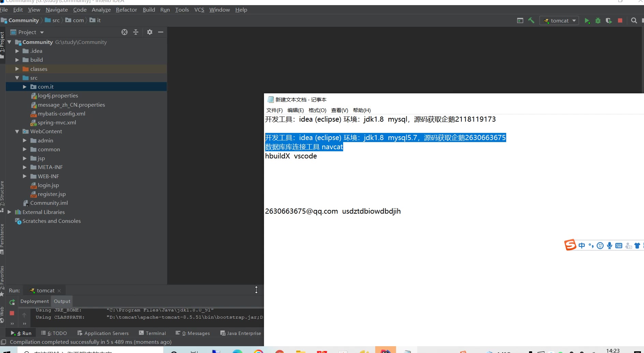Screen dimensions: 644x353
Task: Open Application Servers tool window
Action: (103, 333)
